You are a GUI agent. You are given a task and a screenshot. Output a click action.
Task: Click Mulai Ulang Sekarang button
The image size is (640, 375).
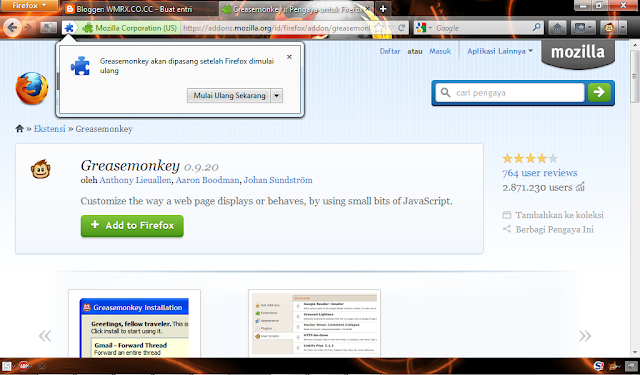click(229, 95)
